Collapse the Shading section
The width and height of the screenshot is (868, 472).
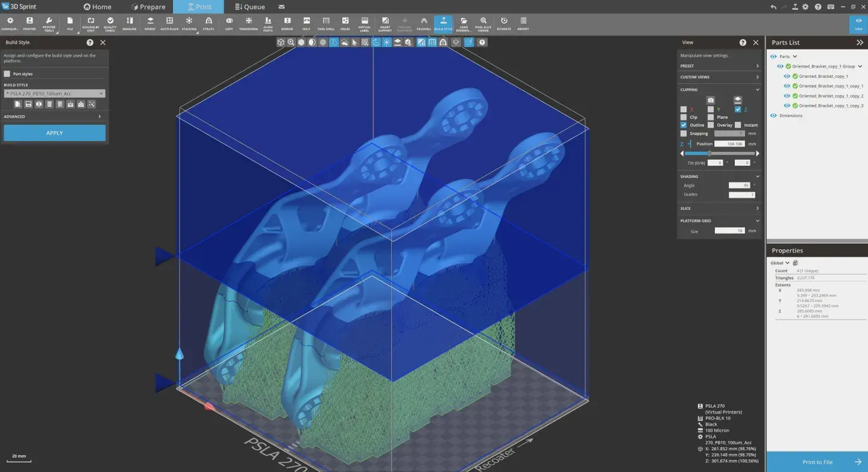pyautogui.click(x=720, y=177)
